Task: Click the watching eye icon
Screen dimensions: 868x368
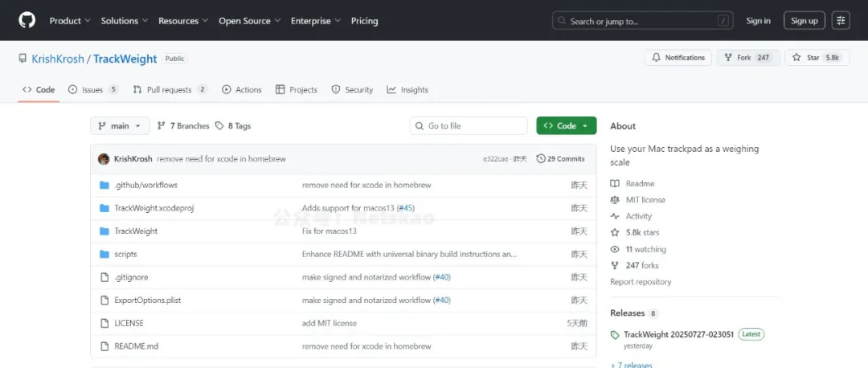Action: (615, 249)
